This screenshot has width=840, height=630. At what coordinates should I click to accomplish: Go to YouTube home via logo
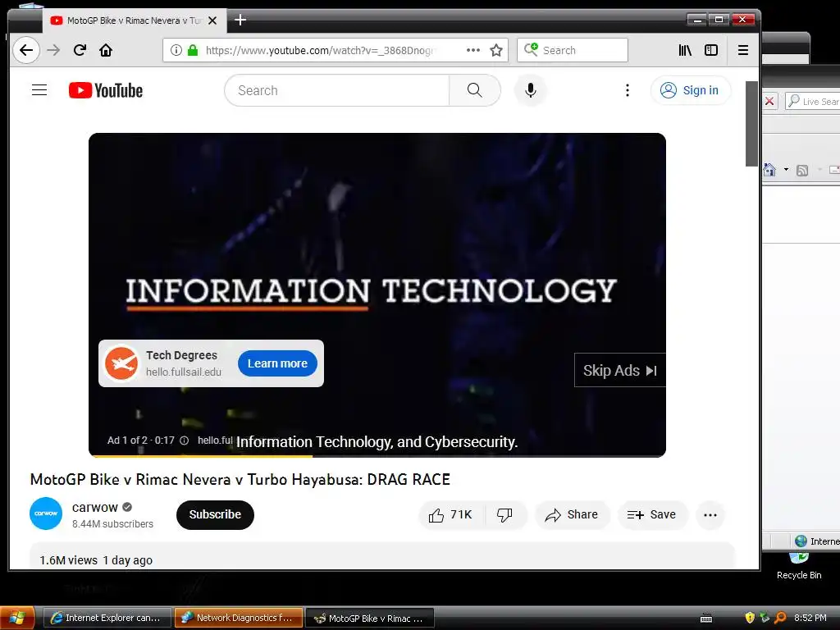pyautogui.click(x=106, y=90)
